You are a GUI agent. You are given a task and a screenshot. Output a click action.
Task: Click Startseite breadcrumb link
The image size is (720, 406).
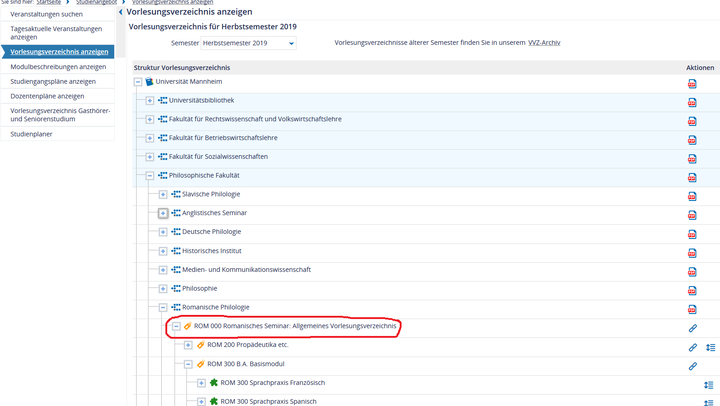pos(49,3)
